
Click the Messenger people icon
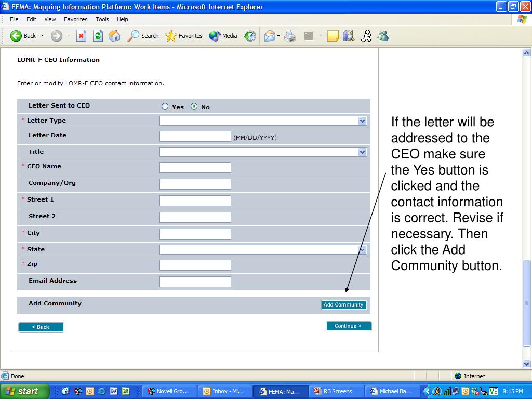(x=383, y=36)
